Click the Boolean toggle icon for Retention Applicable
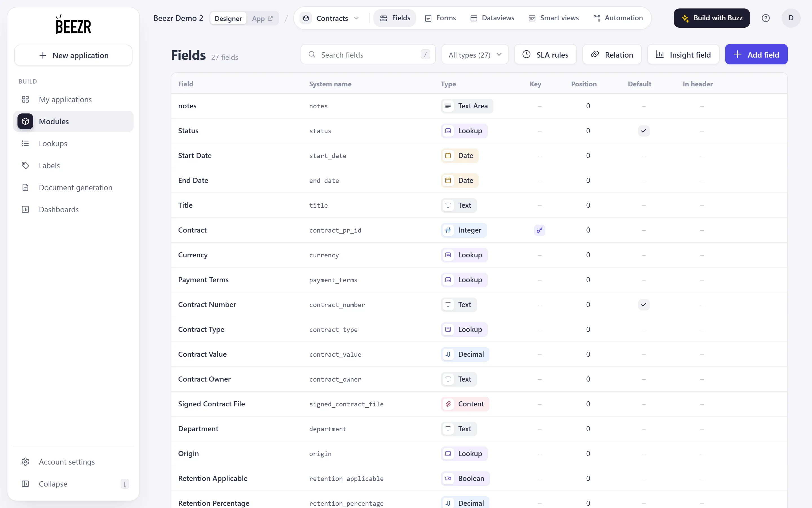Screen dimensions: 812x508 coord(448,478)
